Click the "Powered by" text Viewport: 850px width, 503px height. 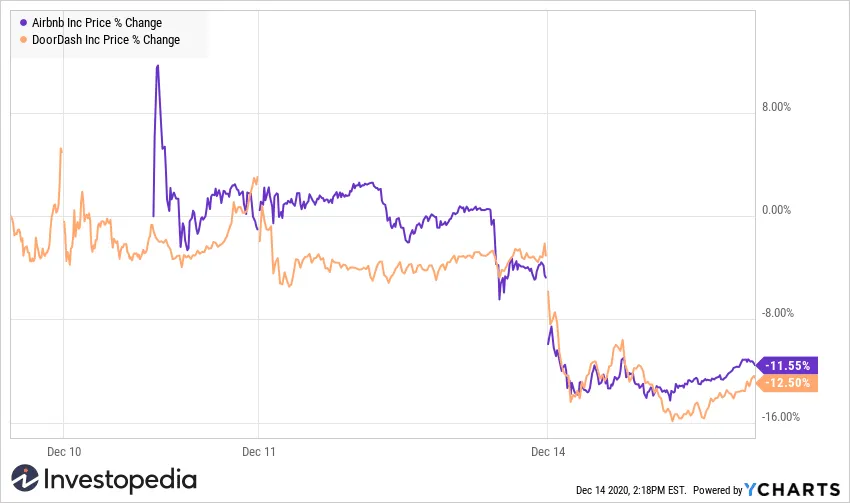click(x=716, y=490)
